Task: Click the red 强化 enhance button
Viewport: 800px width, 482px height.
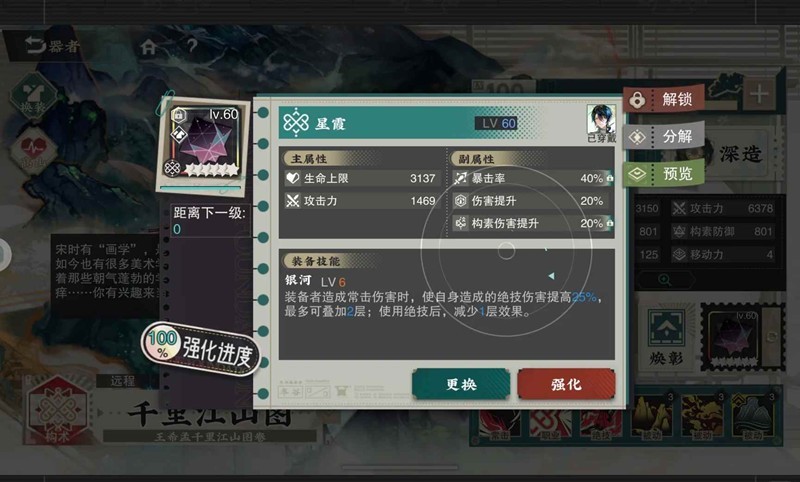Action: click(566, 384)
